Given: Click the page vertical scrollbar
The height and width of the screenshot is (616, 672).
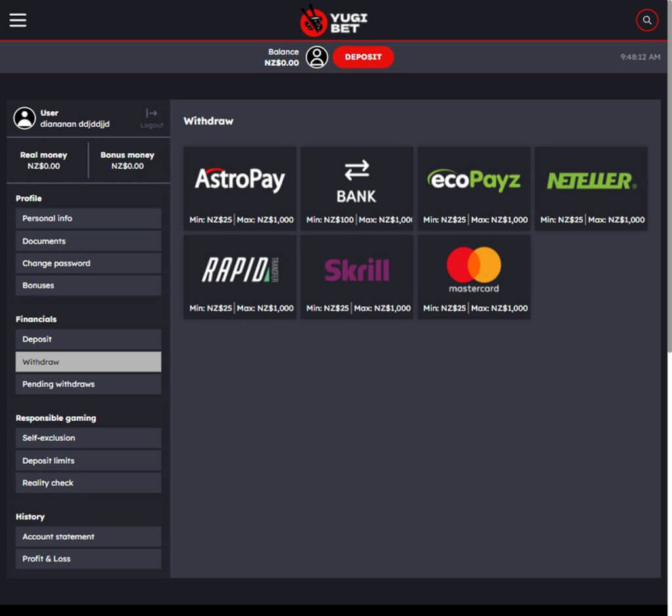Looking at the screenshot, I should click(x=669, y=176).
